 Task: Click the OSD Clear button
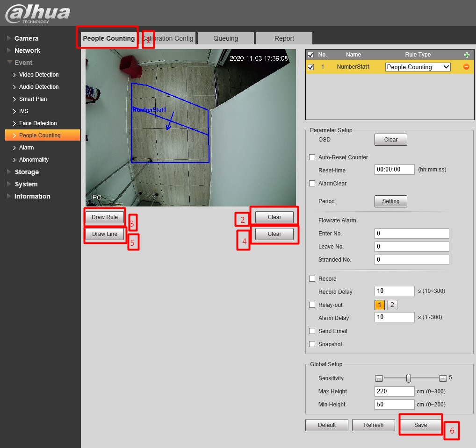(391, 140)
